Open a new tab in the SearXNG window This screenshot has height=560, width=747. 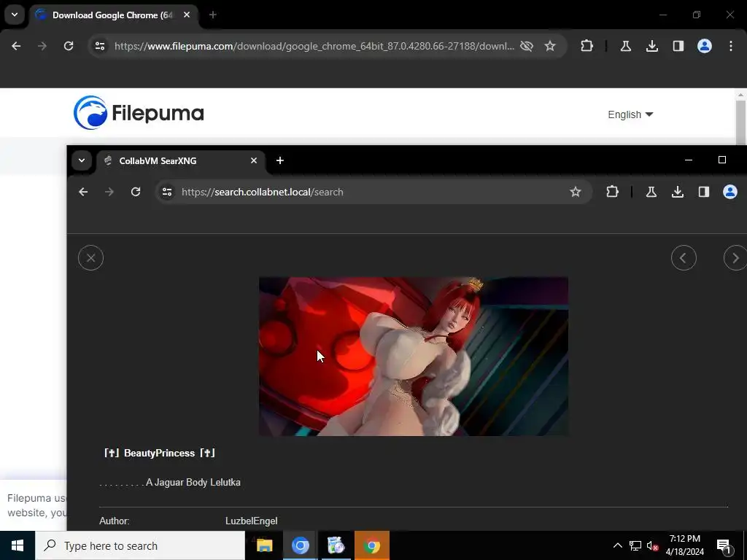click(x=280, y=161)
